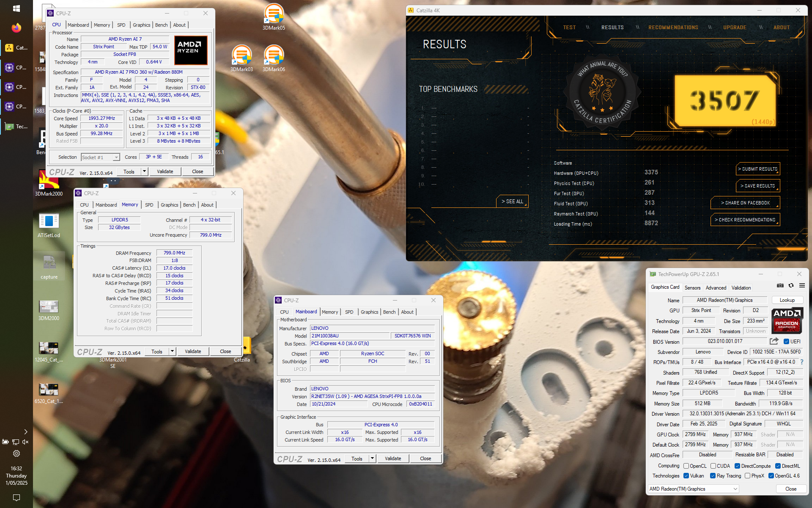Open UPGRADE tab in Catzilla
The height and width of the screenshot is (508, 812).
[x=735, y=28]
